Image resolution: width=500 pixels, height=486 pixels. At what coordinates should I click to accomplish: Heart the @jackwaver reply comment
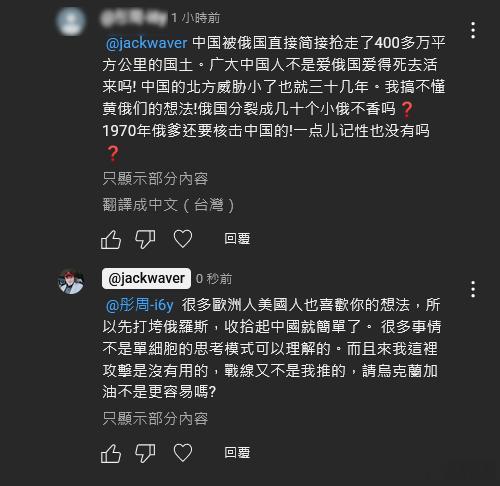(183, 453)
